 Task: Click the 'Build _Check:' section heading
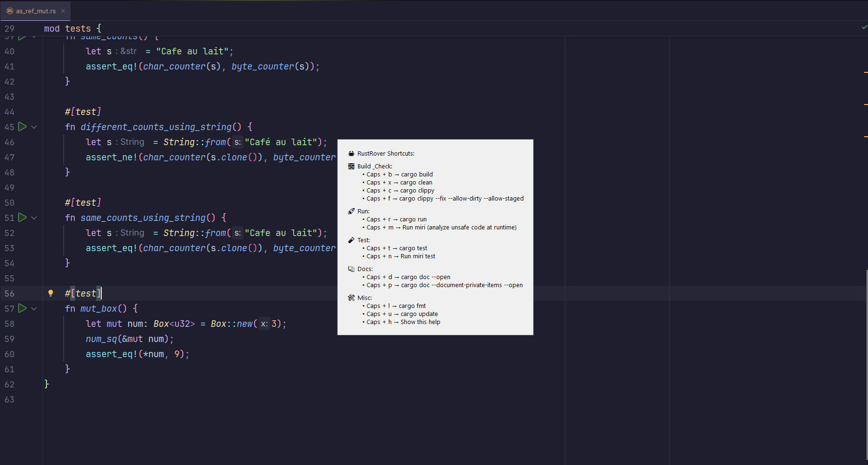click(375, 167)
